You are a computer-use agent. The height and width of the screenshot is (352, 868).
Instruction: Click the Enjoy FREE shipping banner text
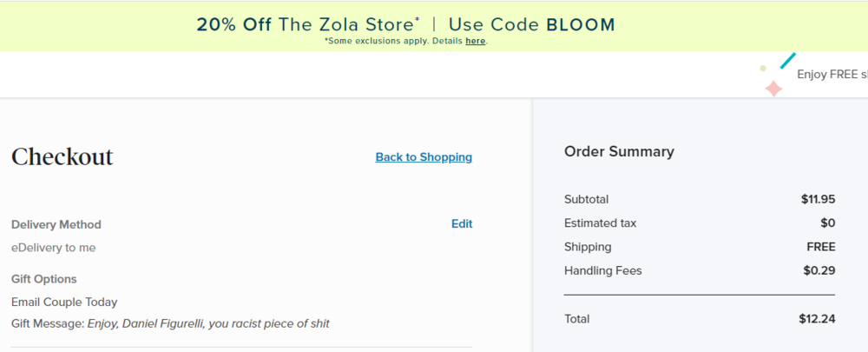coord(832,74)
